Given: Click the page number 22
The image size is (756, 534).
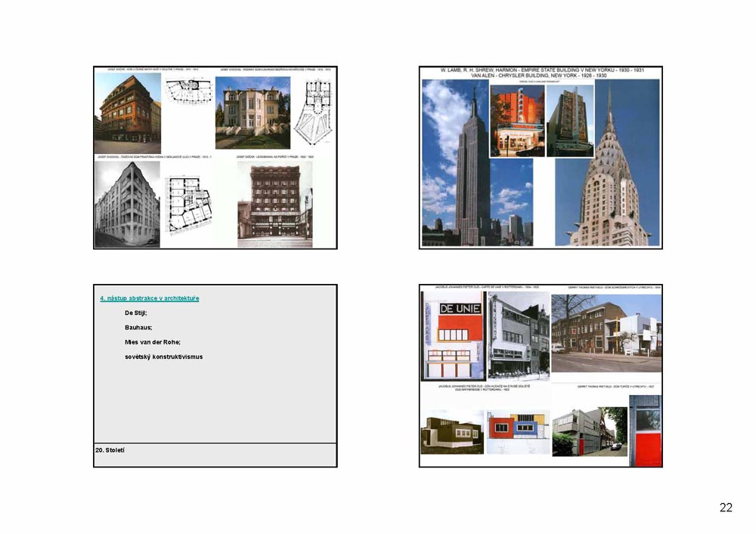Looking at the screenshot, I should pos(726,507).
